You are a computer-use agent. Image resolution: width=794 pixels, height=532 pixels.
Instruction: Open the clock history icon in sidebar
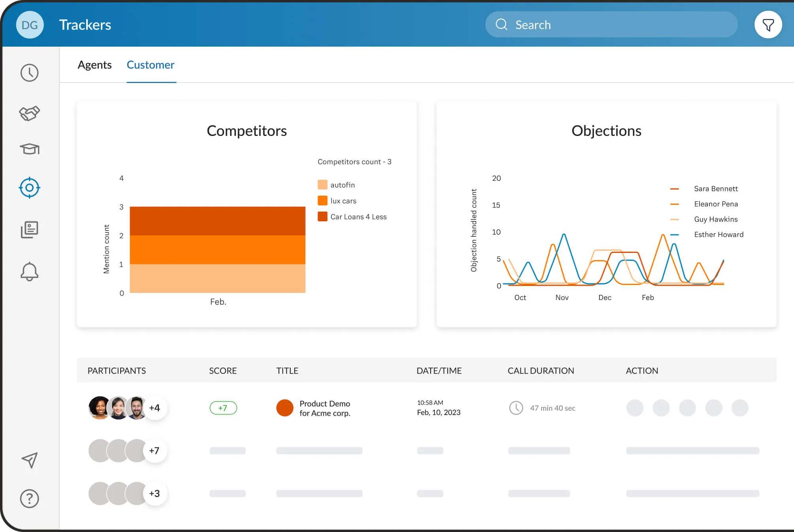pyautogui.click(x=30, y=73)
